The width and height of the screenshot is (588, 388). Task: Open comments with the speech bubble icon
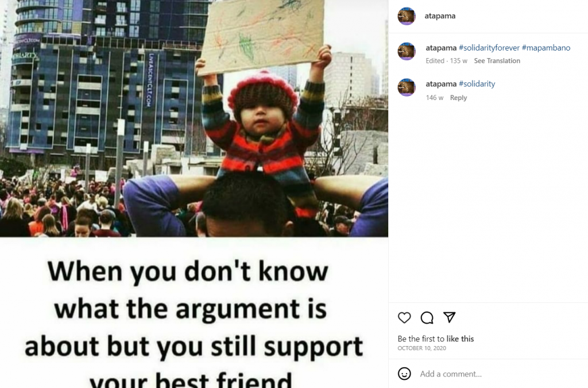pyautogui.click(x=427, y=317)
